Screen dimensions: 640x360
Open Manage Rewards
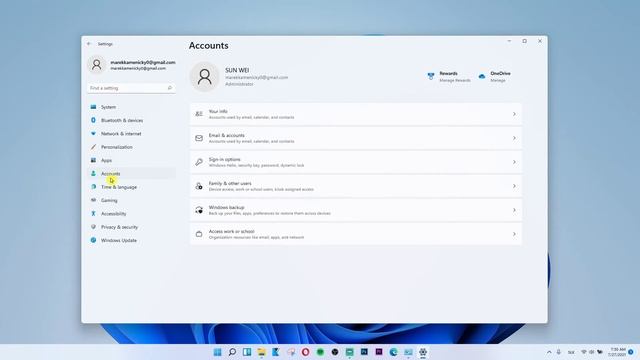click(449, 77)
